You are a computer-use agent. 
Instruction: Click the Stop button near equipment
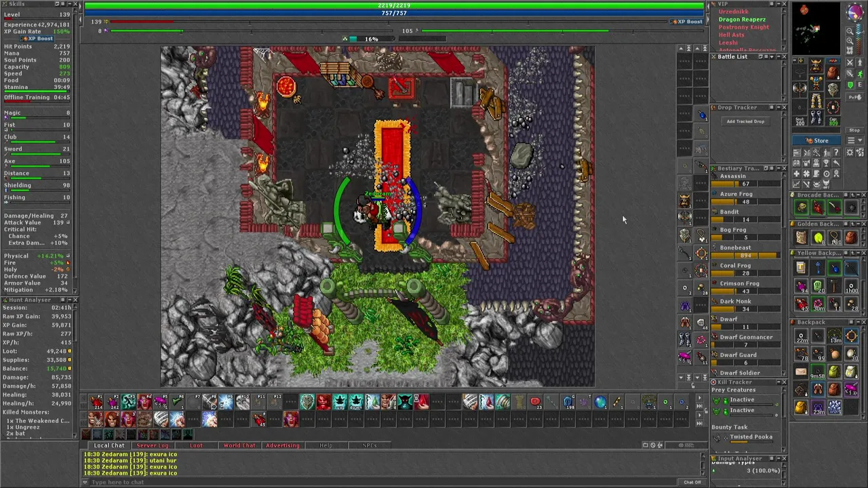click(x=855, y=130)
